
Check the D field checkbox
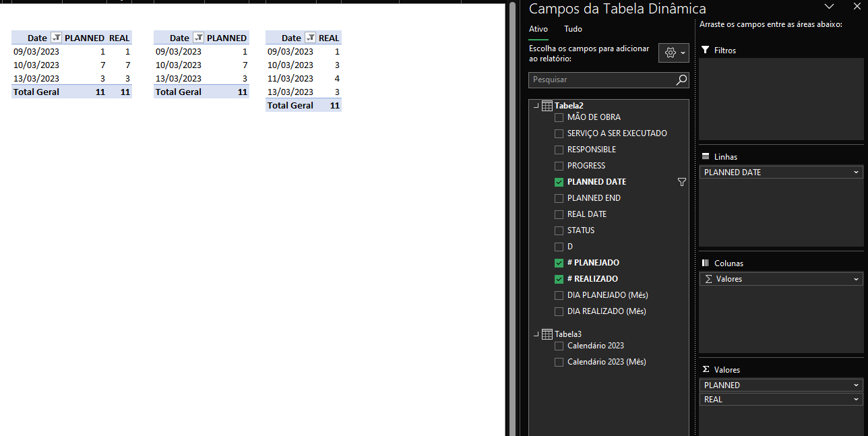click(x=559, y=247)
